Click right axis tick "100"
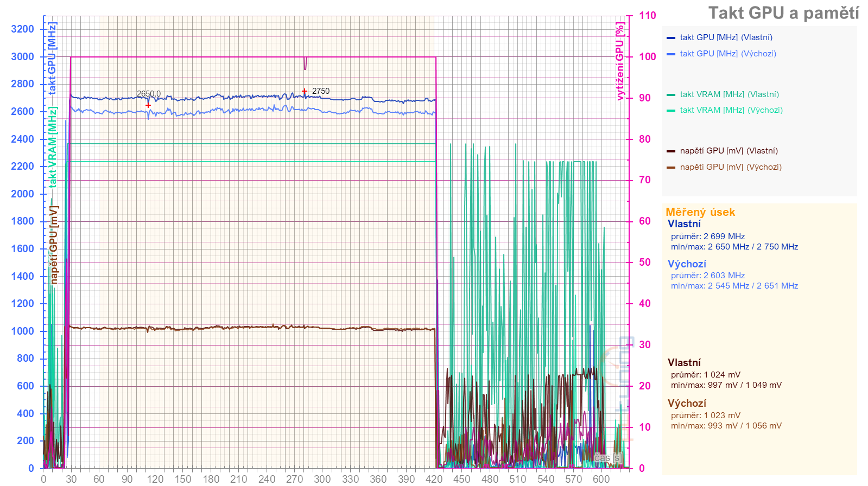The width and height of the screenshot is (868, 486). pyautogui.click(x=647, y=57)
